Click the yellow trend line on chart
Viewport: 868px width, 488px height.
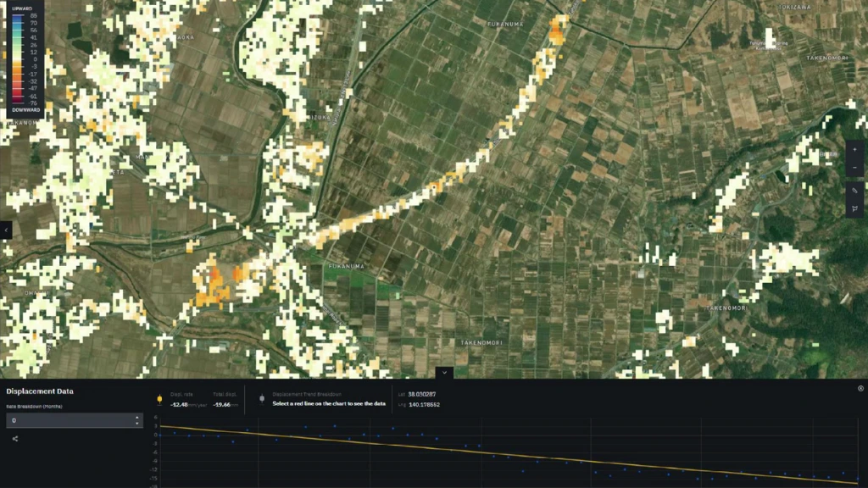(509, 454)
